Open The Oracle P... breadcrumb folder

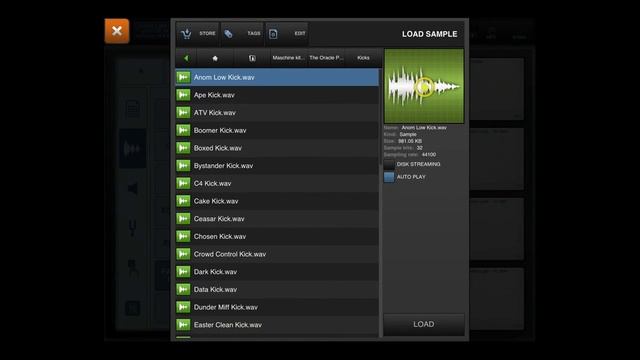[326, 58]
